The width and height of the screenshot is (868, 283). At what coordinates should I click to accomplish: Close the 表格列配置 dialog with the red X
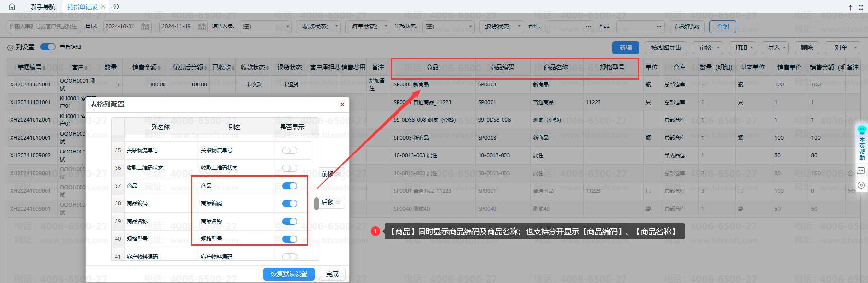point(342,105)
